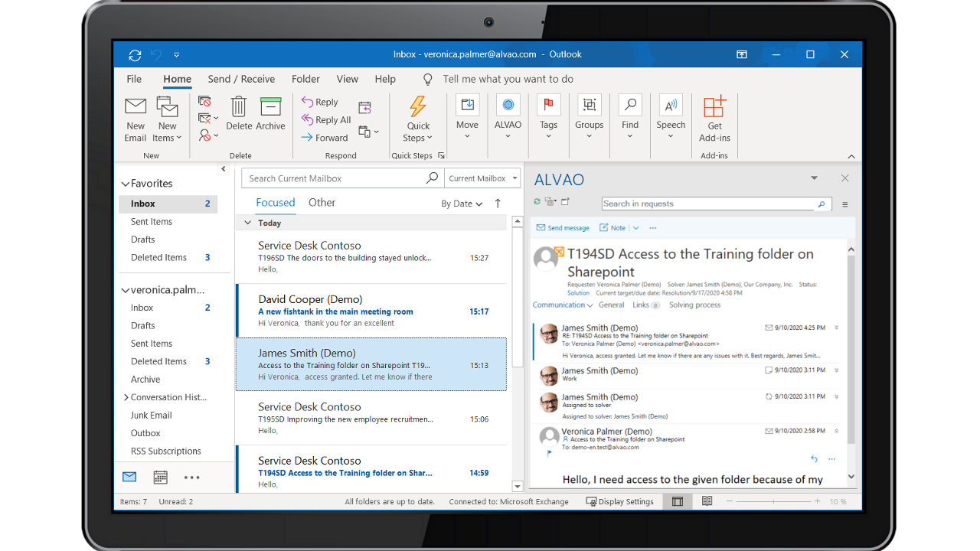Open the Quick Steps dialog launcher
This screenshot has width=980, height=551.
click(441, 156)
